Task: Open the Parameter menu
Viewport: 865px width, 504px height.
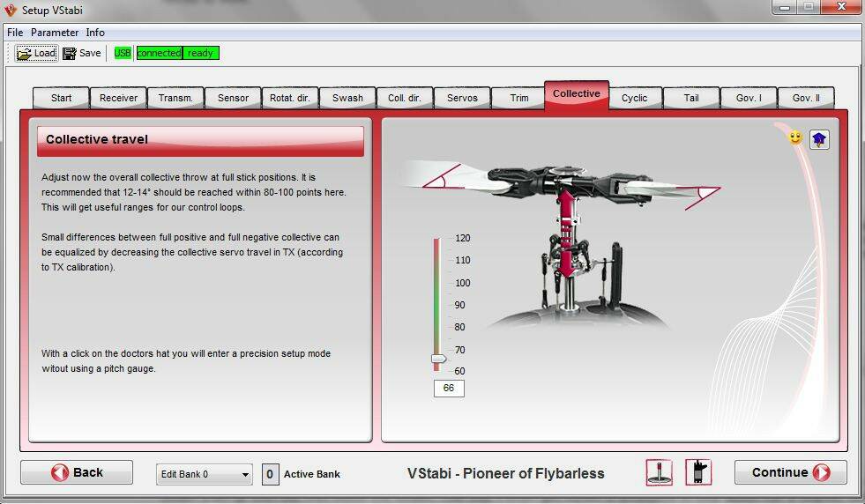Action: click(x=55, y=33)
